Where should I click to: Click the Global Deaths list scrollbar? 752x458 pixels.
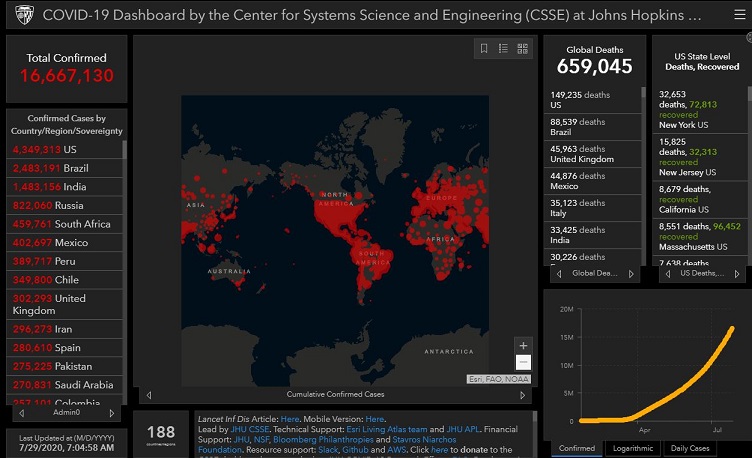641,150
